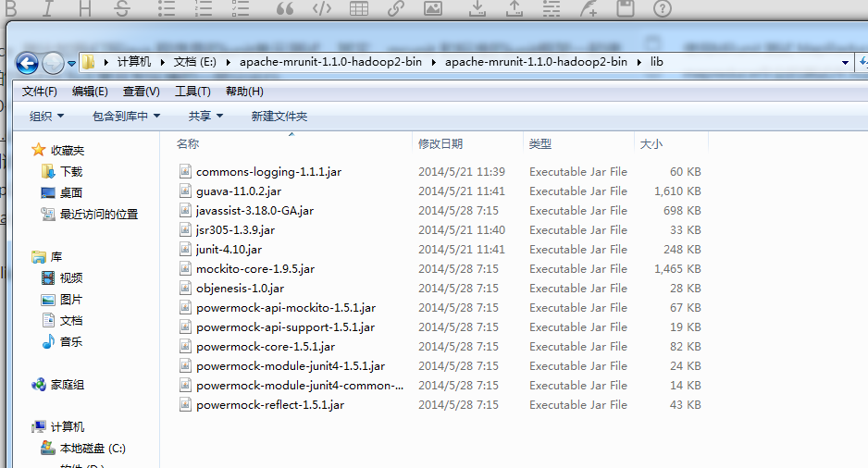Insert blockquote in editor toolbar

coord(284,8)
